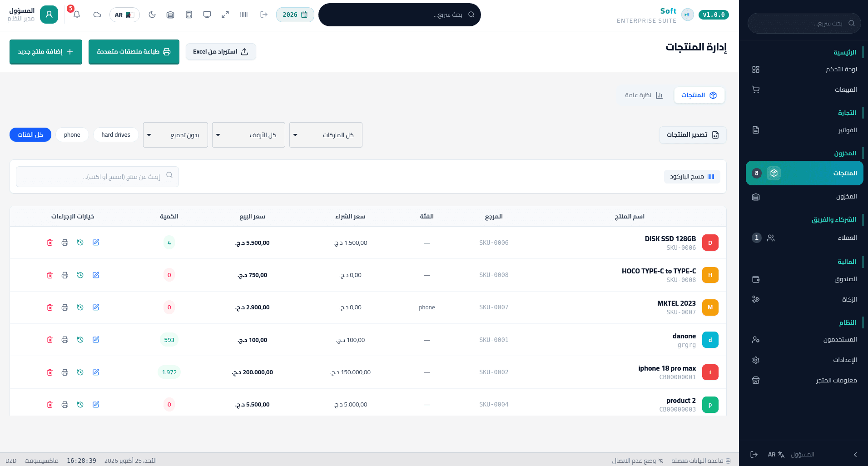Edit HOCO TYPE-C to TYPE-C product
Viewport: 868px width, 466px height.
coord(96,275)
